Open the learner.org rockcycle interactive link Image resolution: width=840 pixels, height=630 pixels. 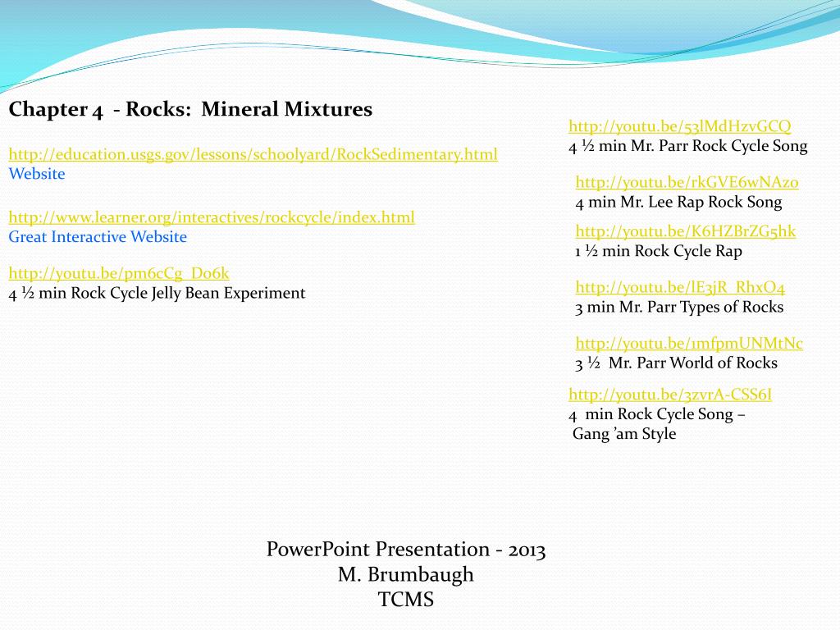point(212,217)
